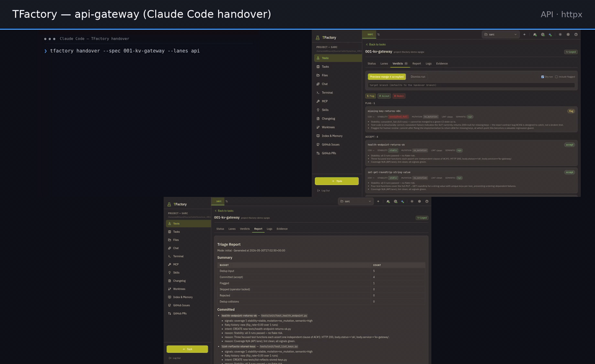Screen dimensions: 595x364
Task: Click the set-get-roundtrip-string-value verdict title
Action: (389, 172)
